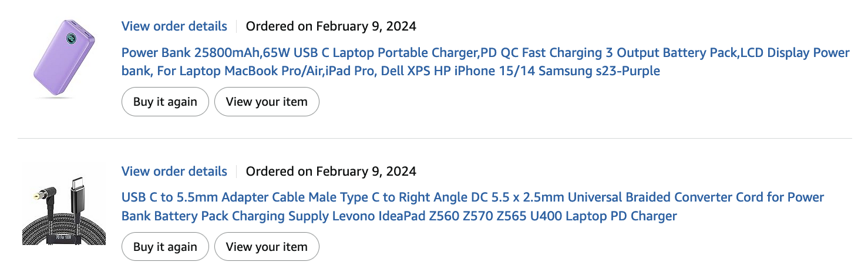Click the divider line between the orders
868x275 pixels.
(x=435, y=139)
